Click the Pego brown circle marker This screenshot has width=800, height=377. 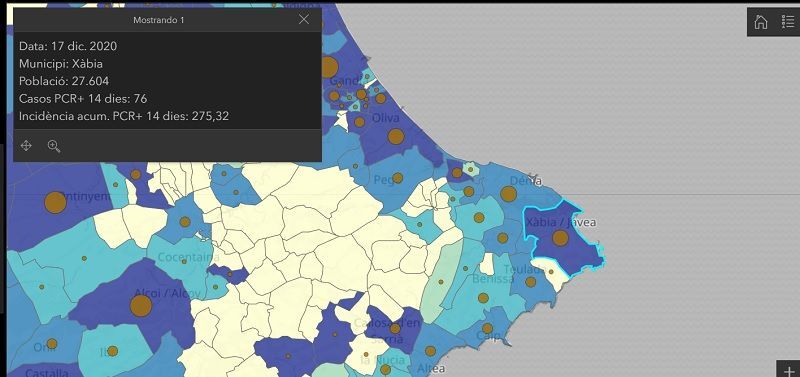point(397,178)
